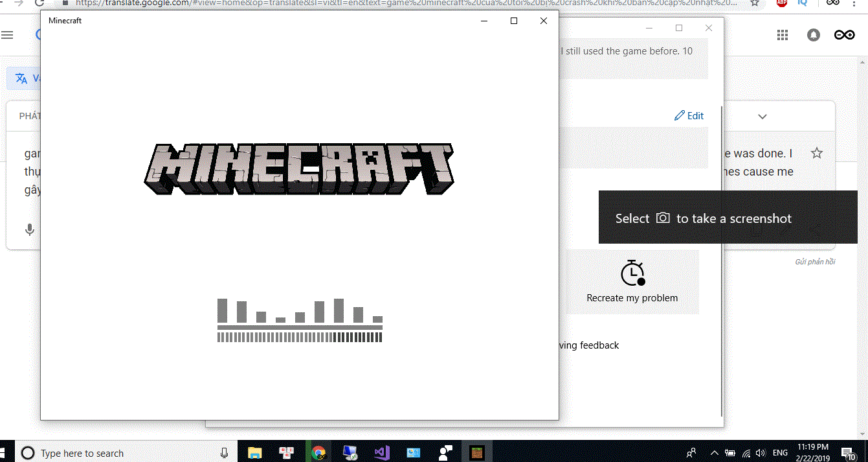Click the AdBlock Plus extension icon
The image size is (868, 462).
[782, 3]
